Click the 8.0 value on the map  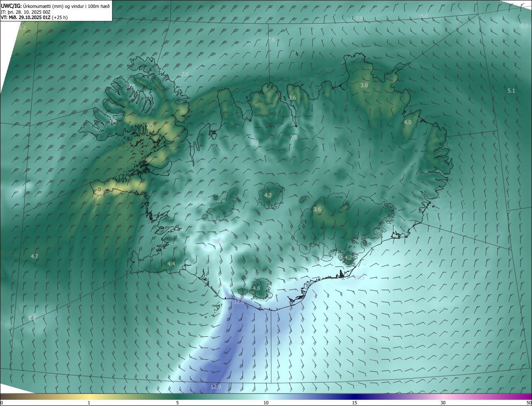point(424,16)
